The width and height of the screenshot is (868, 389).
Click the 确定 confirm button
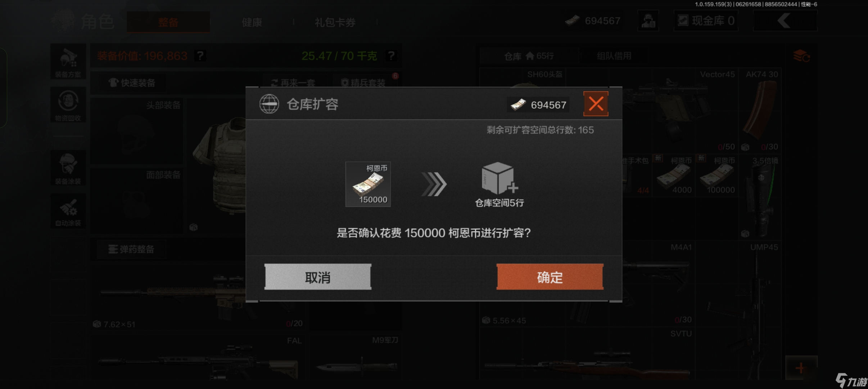coord(550,277)
